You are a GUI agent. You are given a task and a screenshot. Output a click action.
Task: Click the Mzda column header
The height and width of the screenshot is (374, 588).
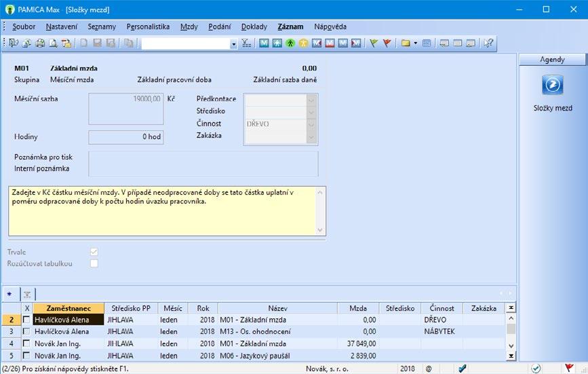click(x=358, y=308)
